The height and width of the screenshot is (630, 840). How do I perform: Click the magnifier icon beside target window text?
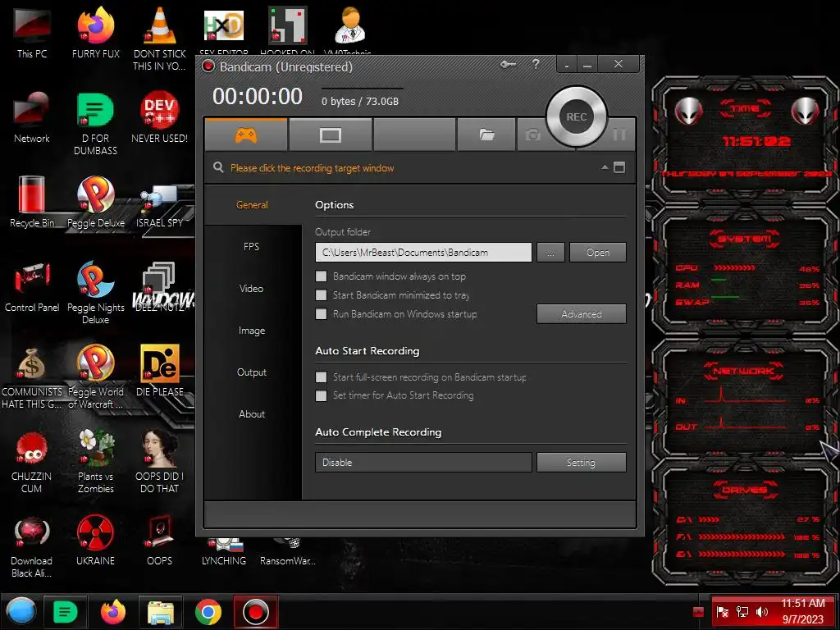pyautogui.click(x=218, y=167)
